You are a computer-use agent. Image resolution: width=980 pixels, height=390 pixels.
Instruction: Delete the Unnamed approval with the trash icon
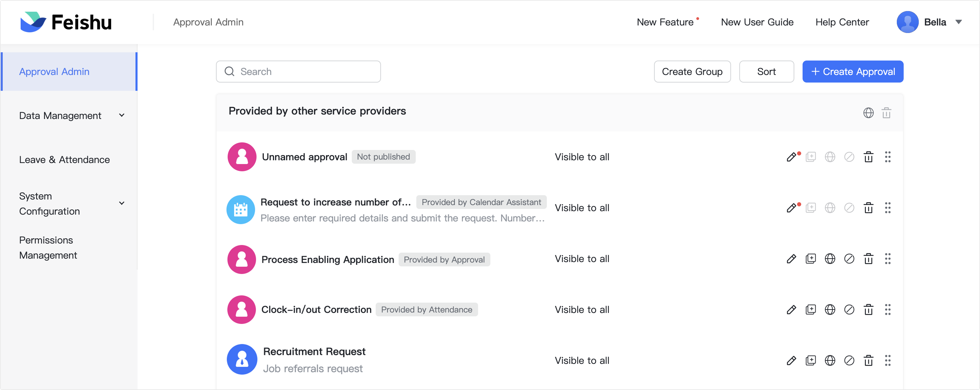coord(869,157)
